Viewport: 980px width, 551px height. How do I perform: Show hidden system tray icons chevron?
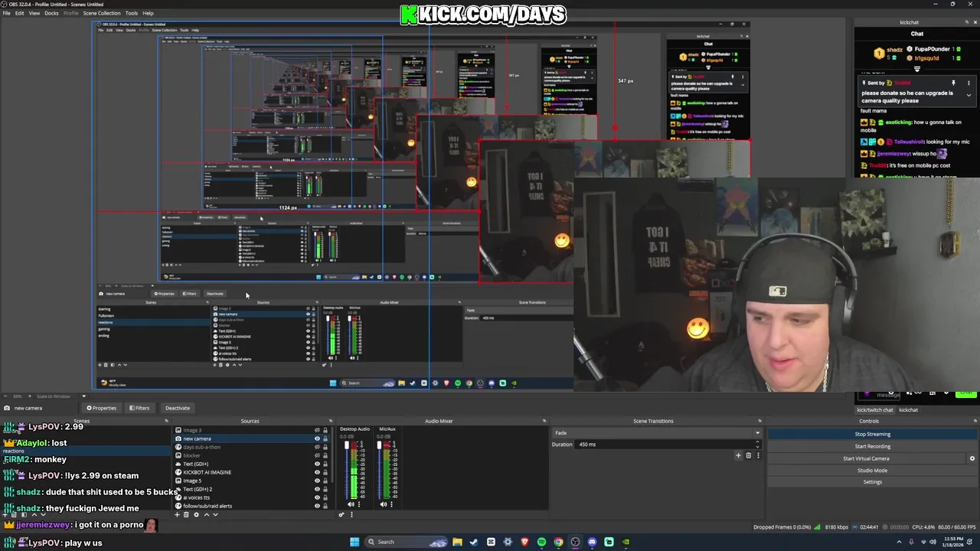coord(899,542)
